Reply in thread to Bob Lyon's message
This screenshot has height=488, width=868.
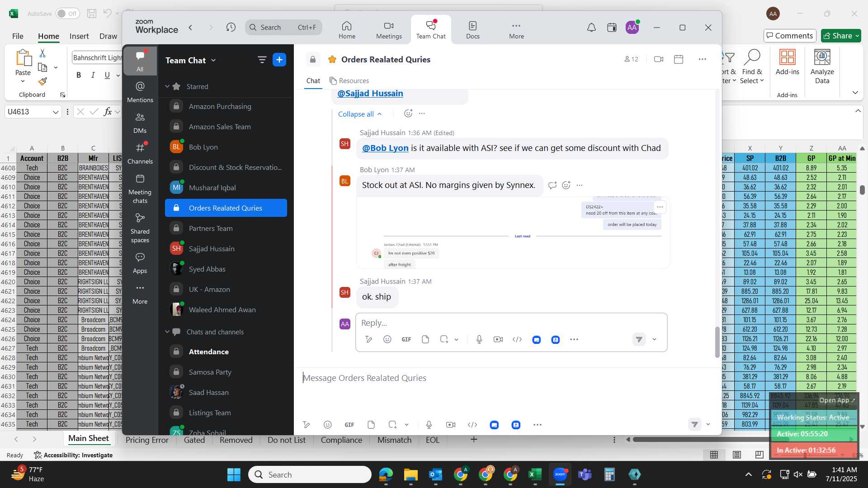(552, 185)
